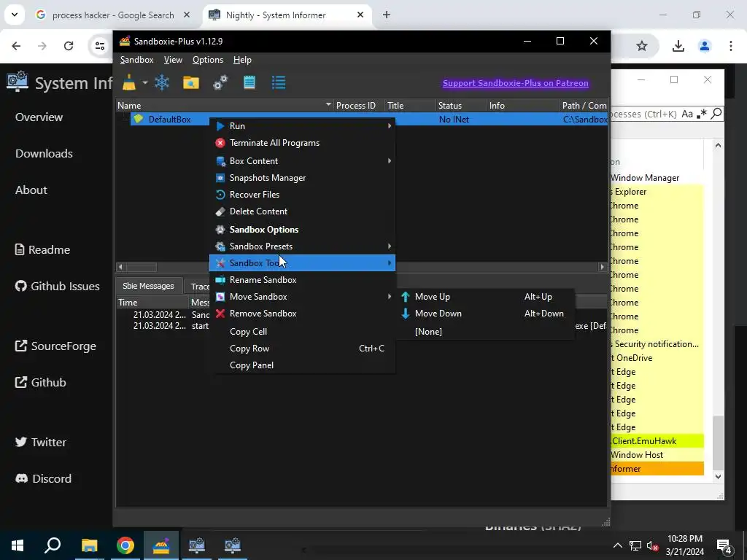Choose Recover Files from context menu

(x=303, y=194)
